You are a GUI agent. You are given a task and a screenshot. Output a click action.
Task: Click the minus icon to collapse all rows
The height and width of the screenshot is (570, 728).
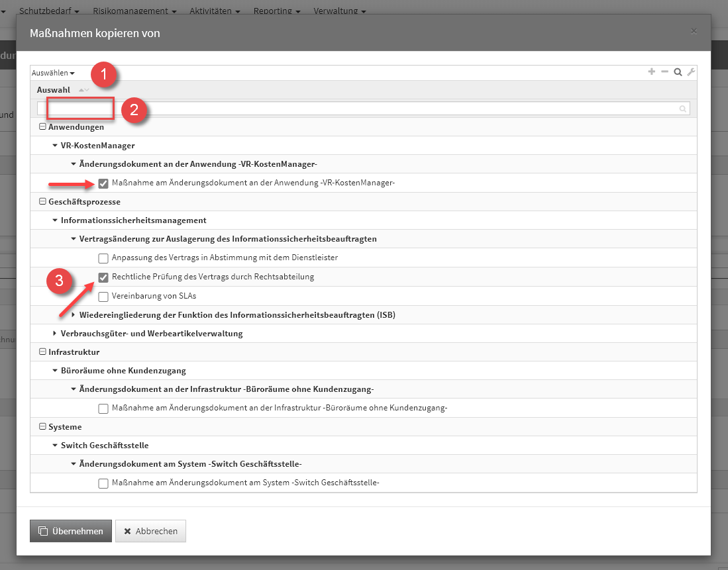coord(665,72)
